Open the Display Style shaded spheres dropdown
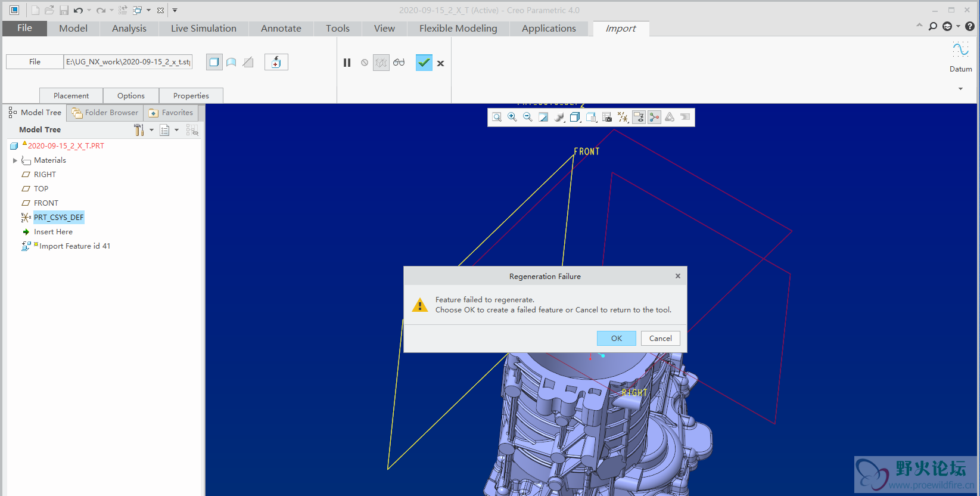 point(559,117)
